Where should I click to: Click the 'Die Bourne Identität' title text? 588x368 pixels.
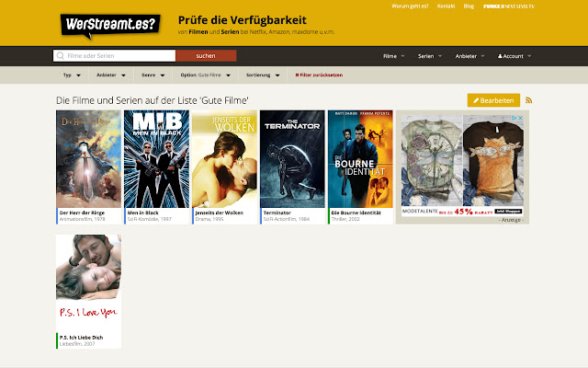pyautogui.click(x=356, y=213)
